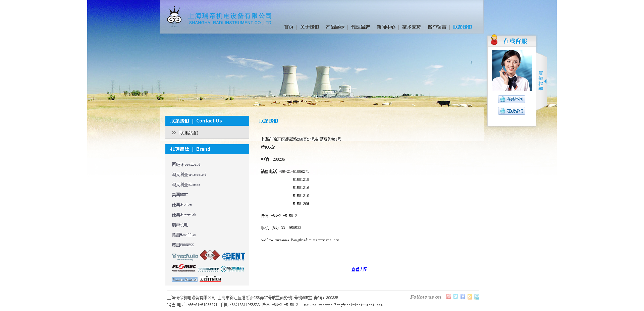The image size is (644, 311).
Task: Open the 西班牙tecfluid brand link
Action: 186,165
